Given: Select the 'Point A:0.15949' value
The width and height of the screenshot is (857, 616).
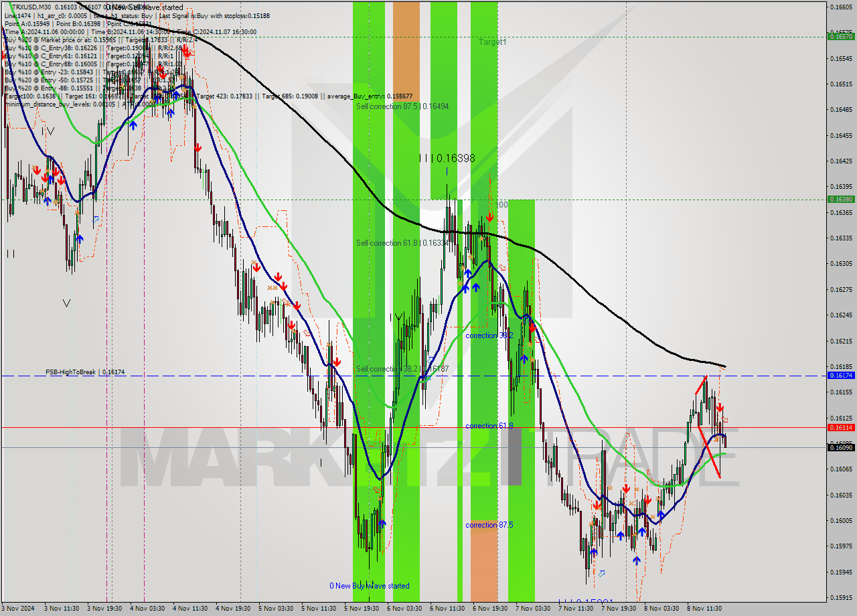Looking at the screenshot, I should (x=27, y=23).
